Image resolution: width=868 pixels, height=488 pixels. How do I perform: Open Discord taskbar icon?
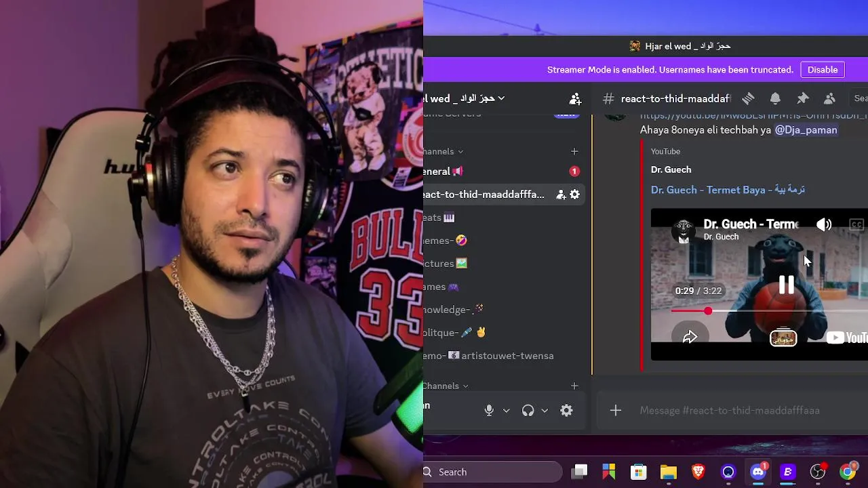click(758, 472)
